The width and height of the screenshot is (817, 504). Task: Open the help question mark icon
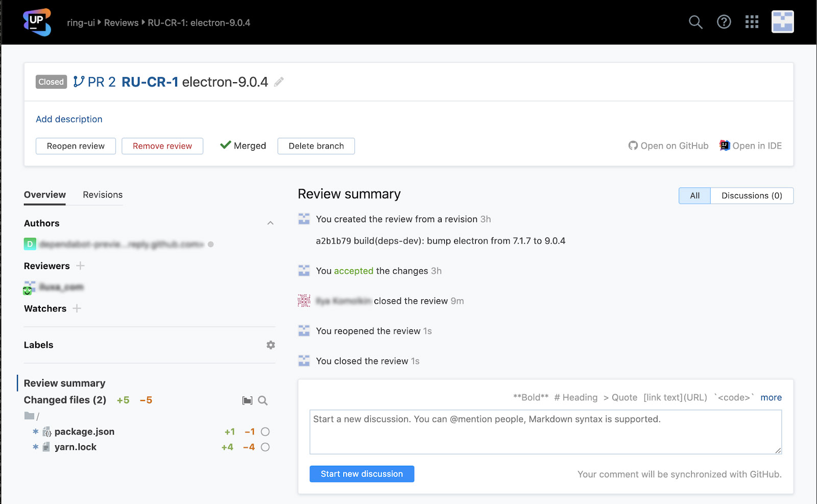724,22
